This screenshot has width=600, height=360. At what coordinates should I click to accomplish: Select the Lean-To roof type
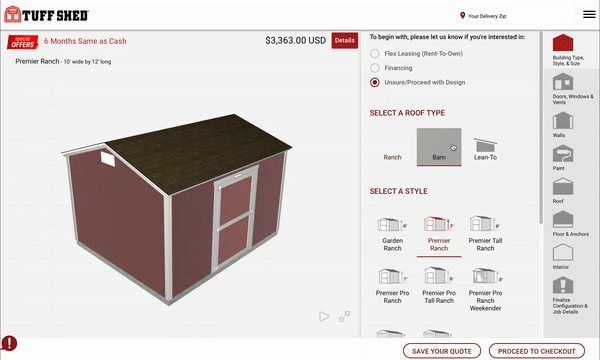pyautogui.click(x=485, y=149)
